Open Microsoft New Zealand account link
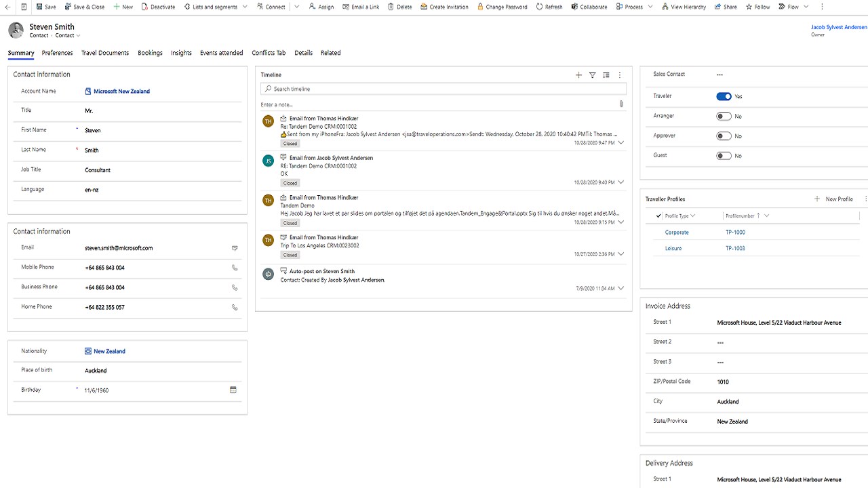Image resolution: width=868 pixels, height=488 pixels. point(121,91)
